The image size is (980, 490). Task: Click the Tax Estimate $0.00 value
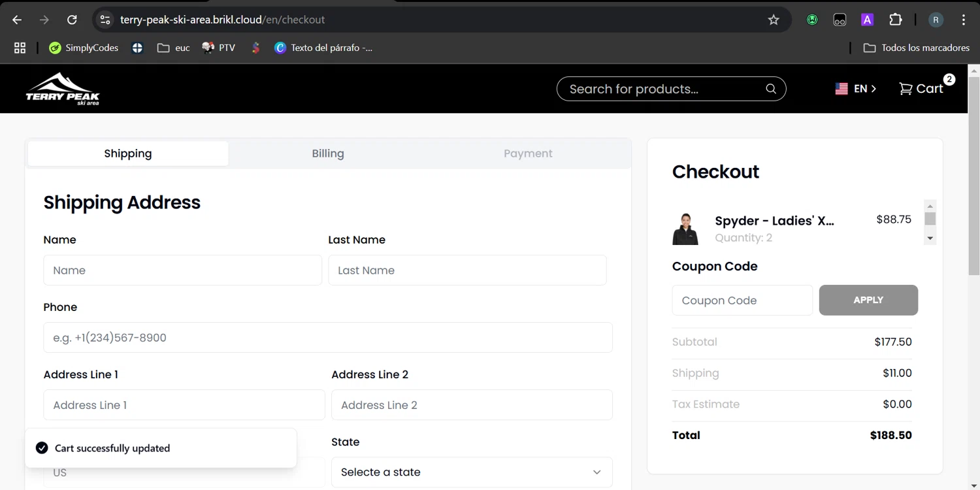coord(897,404)
